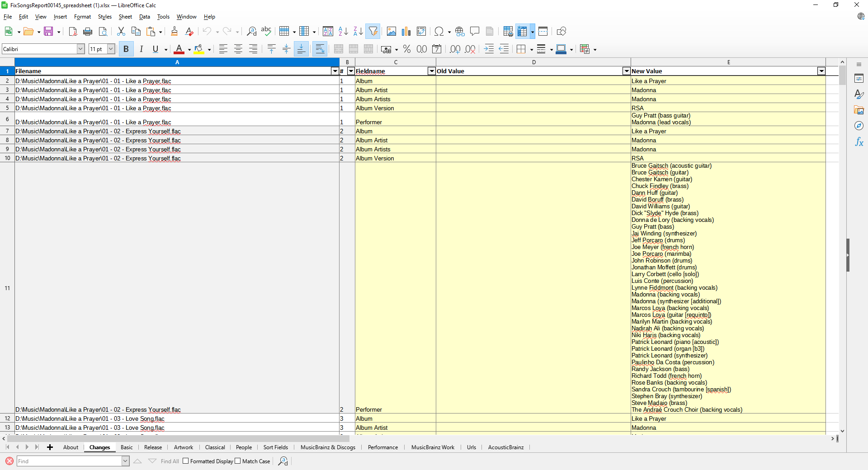The image size is (868, 470).
Task: Run the Spelling check icon
Action: 266,31
